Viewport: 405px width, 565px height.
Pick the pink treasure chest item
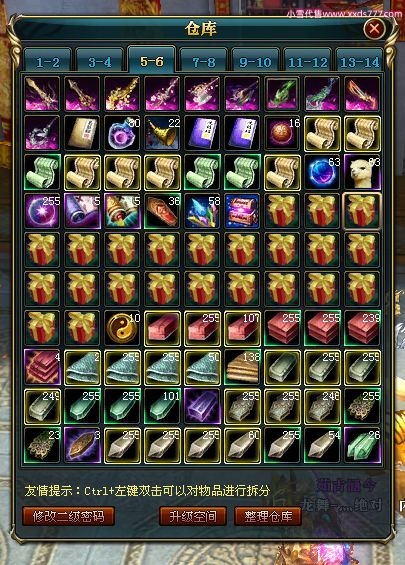(x=242, y=211)
